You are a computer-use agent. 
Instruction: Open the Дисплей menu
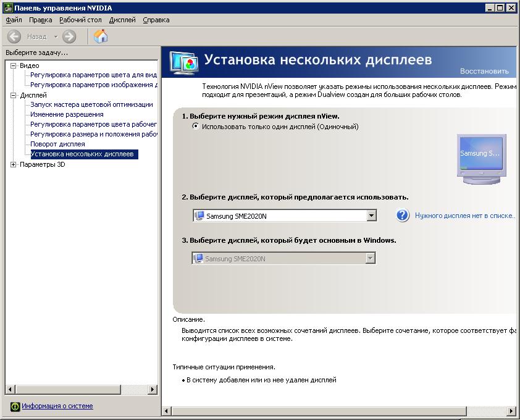point(122,20)
